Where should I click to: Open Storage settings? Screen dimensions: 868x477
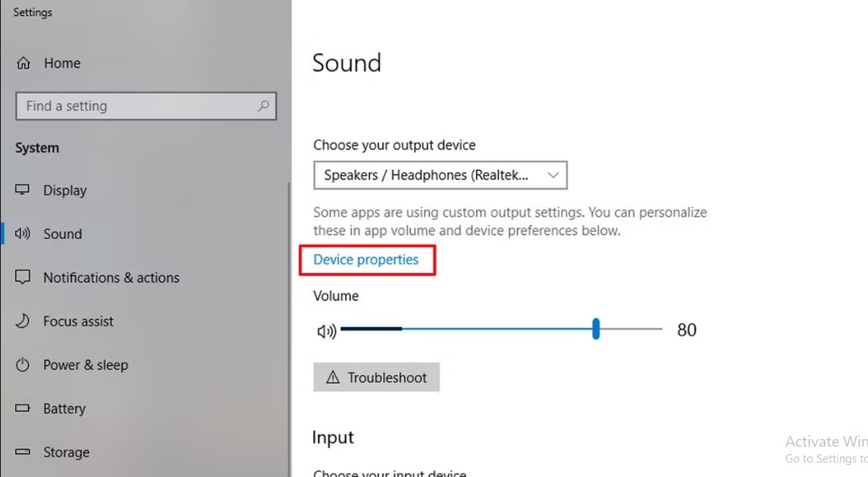pos(66,452)
